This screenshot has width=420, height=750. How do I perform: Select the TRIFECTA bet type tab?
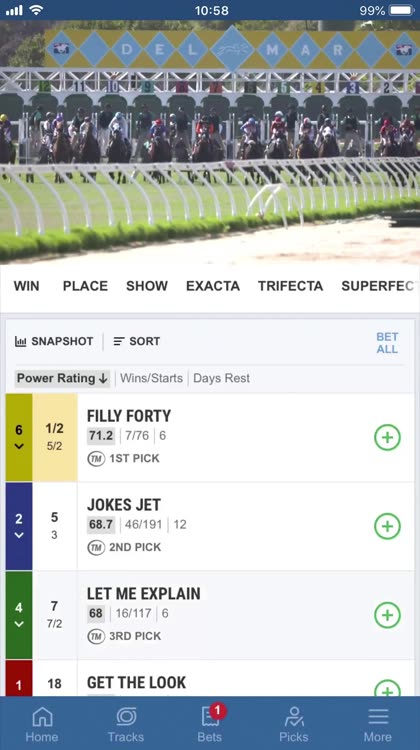coord(290,286)
